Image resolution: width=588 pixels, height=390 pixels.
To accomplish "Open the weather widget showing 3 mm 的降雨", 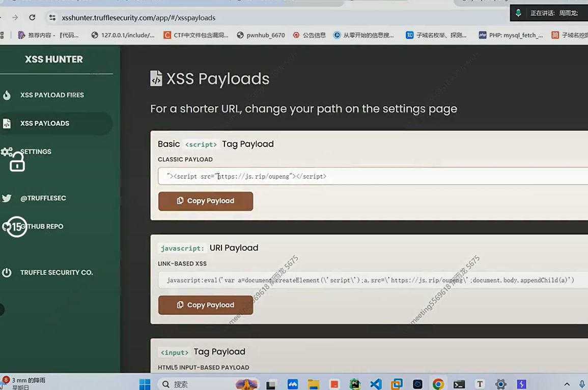I will tap(23, 383).
